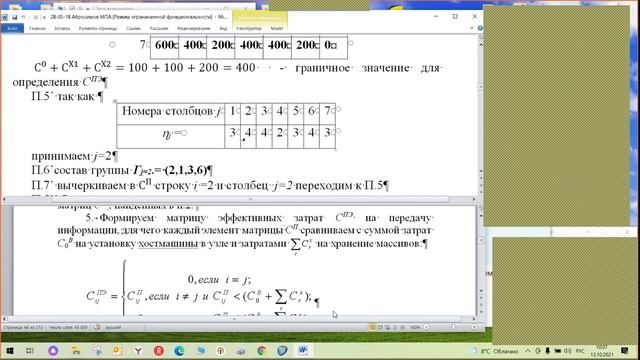Open the Рецензирование ribbon tab

pyautogui.click(x=194, y=29)
